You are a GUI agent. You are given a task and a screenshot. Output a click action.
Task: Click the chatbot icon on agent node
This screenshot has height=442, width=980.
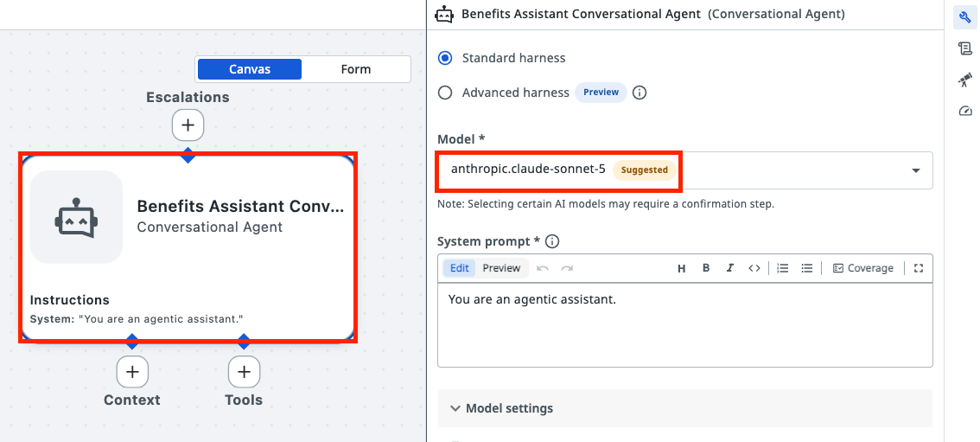pos(76,217)
